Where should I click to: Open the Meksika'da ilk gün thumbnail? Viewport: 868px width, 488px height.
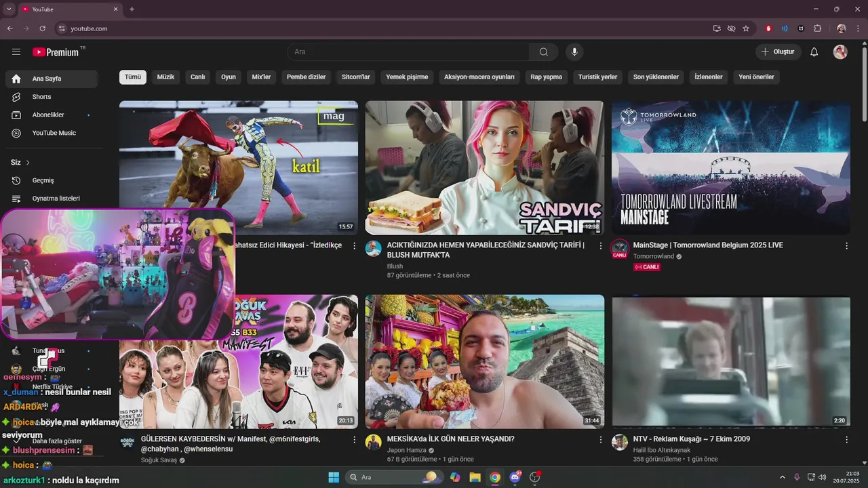[484, 361]
